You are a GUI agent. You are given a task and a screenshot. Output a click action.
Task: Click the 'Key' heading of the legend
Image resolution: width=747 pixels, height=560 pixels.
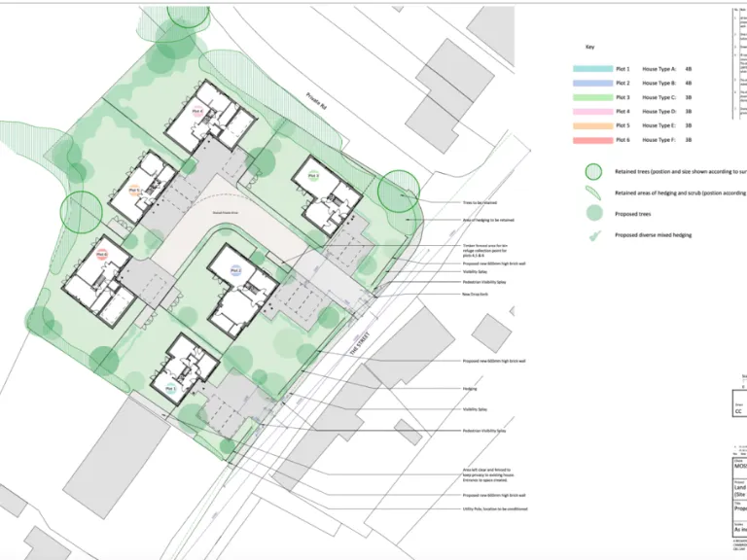(588, 47)
